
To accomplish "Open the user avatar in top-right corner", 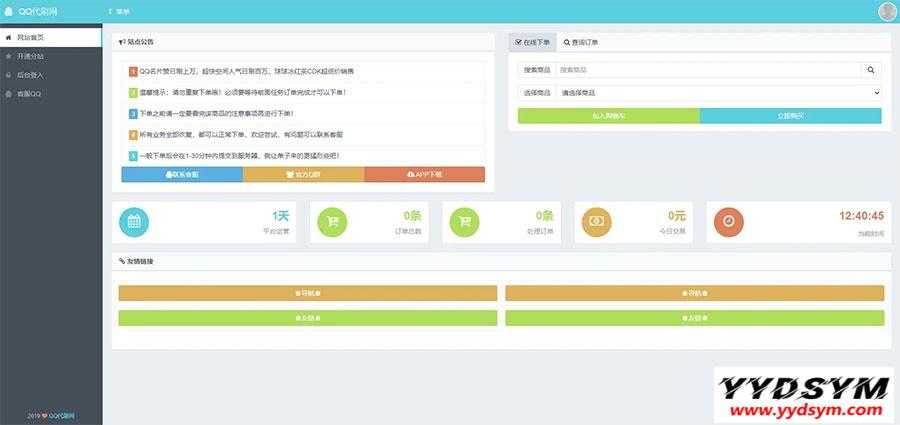I will (x=887, y=12).
